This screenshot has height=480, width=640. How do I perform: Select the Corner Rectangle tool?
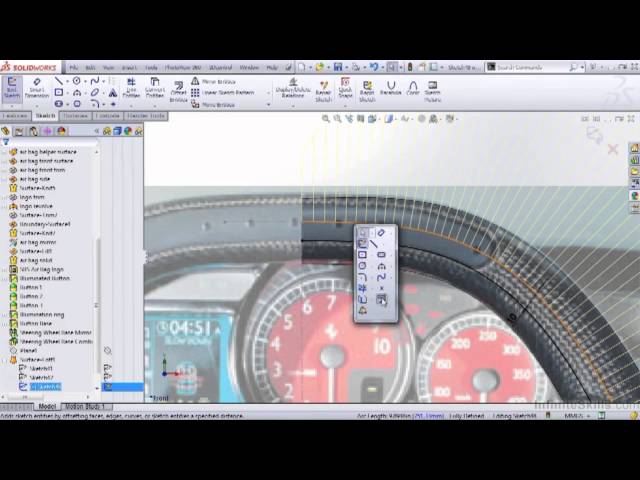coord(59,93)
